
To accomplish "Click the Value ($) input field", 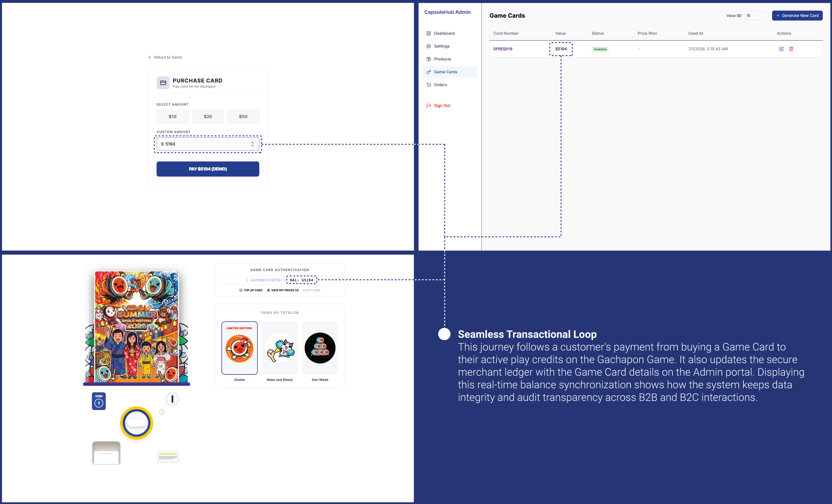I will point(756,16).
